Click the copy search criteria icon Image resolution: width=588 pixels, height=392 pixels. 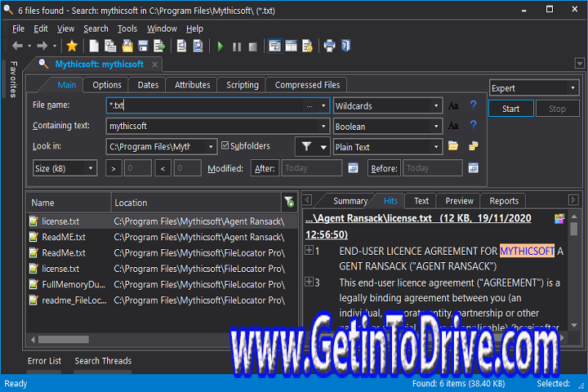pyautogui.click(x=110, y=46)
